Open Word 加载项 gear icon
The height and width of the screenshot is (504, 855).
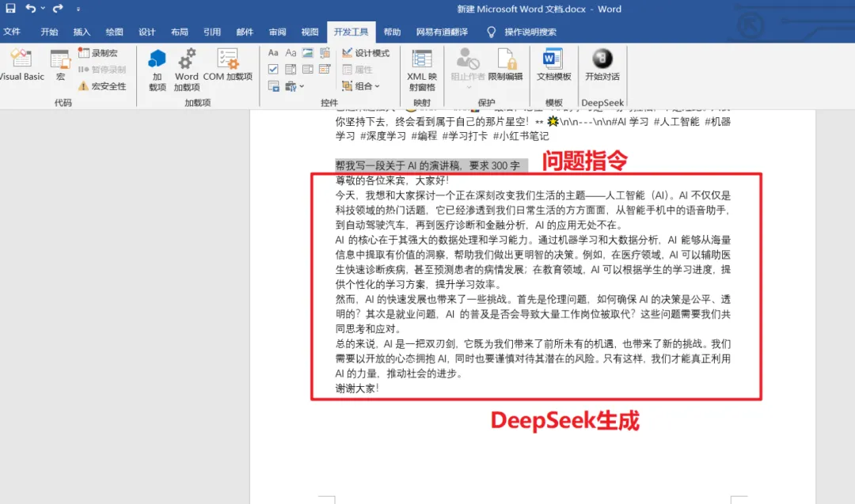tap(187, 70)
